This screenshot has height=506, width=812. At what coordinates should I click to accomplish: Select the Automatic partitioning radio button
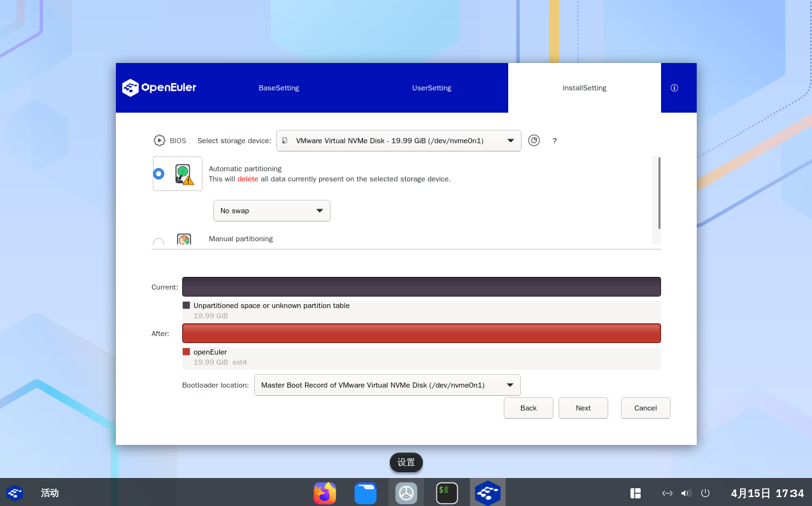coord(159,174)
